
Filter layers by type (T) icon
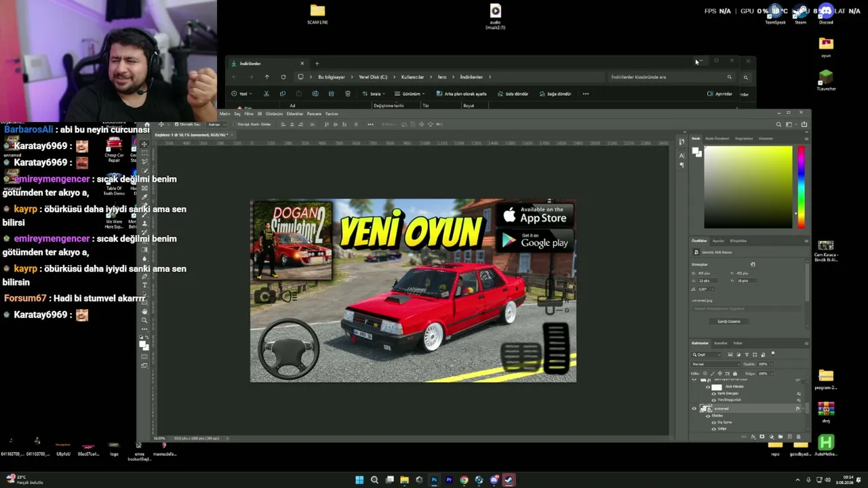[x=747, y=354]
